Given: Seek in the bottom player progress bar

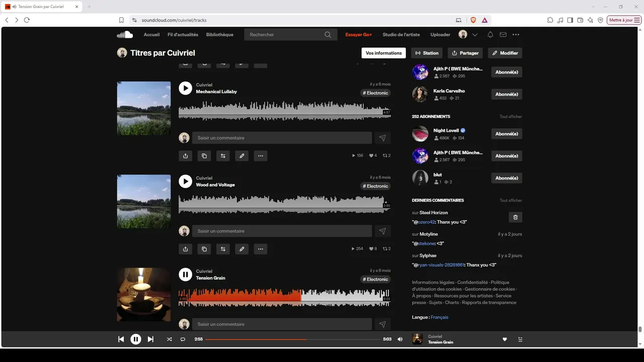Looking at the screenshot, I should [293, 339].
